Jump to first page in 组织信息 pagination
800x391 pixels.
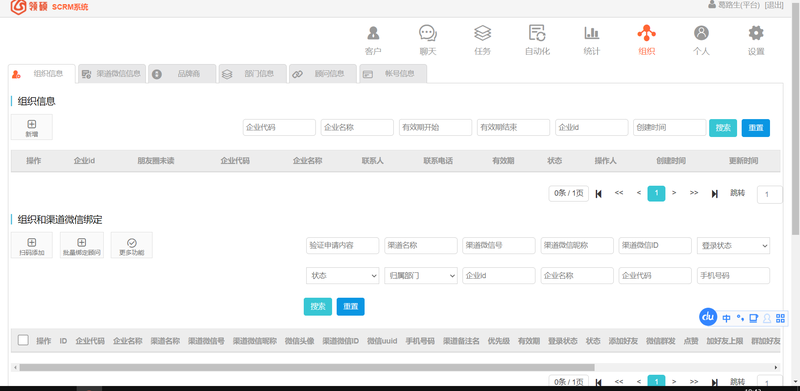coord(599,193)
